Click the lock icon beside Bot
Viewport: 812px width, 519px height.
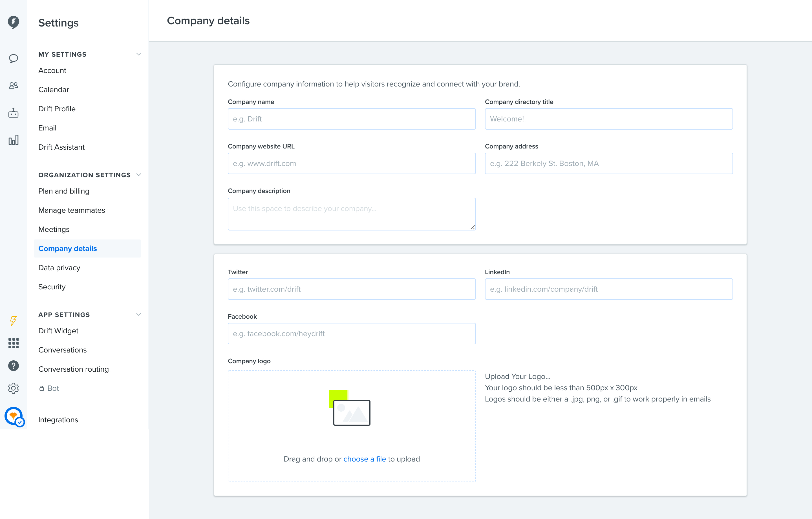click(x=41, y=388)
